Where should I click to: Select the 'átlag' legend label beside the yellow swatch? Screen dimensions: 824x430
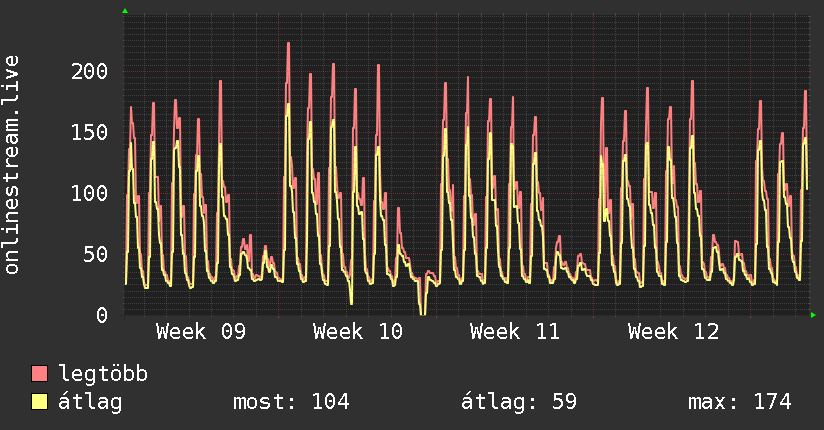point(90,402)
